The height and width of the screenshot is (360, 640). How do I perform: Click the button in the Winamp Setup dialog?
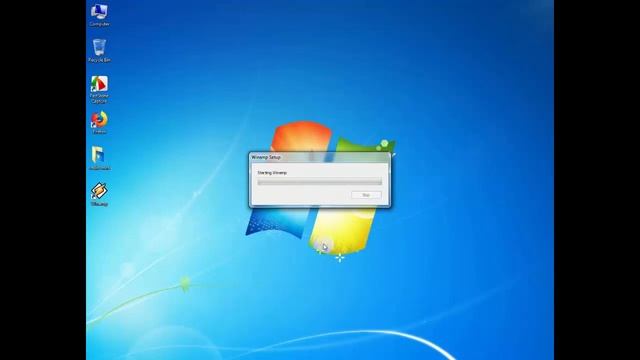[366, 195]
